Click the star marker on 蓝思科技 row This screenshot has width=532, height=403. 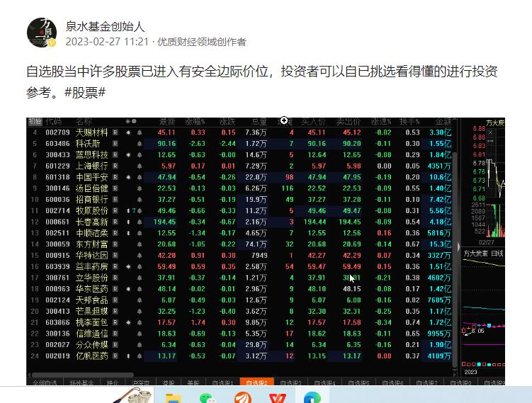(x=128, y=155)
